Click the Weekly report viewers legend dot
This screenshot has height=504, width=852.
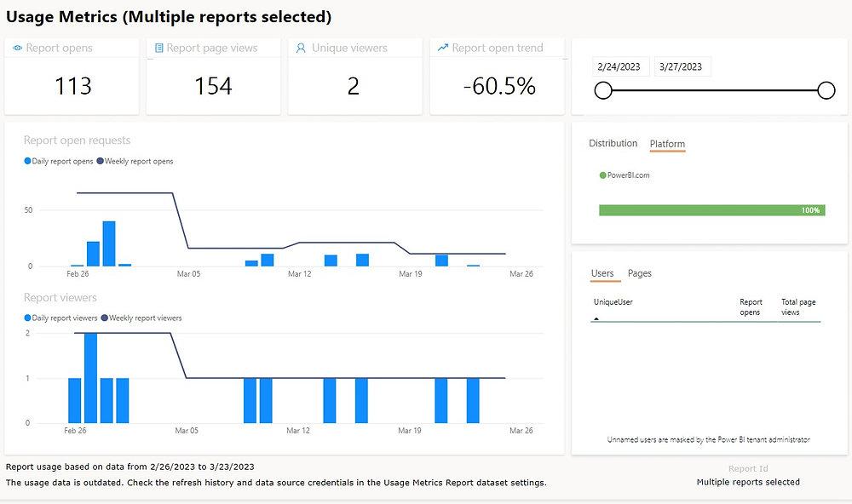click(105, 318)
